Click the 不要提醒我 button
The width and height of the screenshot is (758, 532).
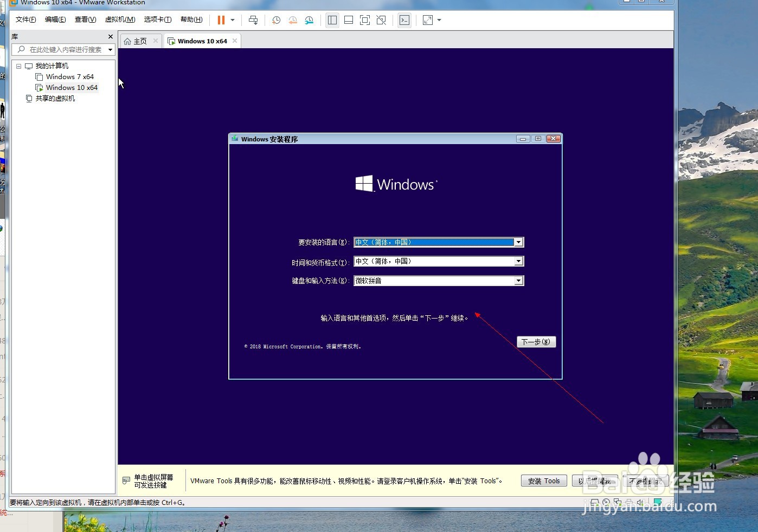(645, 481)
